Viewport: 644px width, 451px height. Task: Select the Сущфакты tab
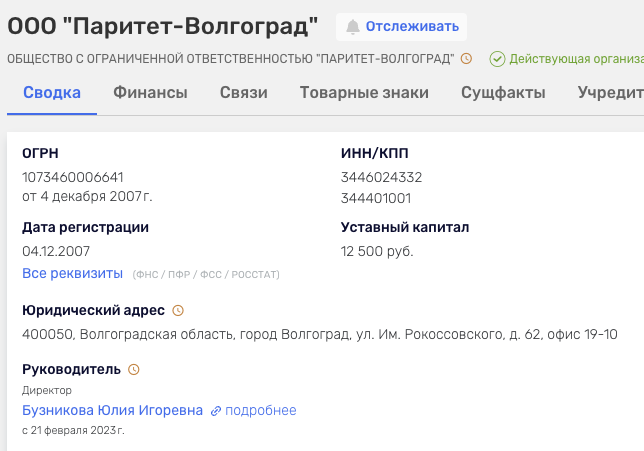click(x=503, y=93)
